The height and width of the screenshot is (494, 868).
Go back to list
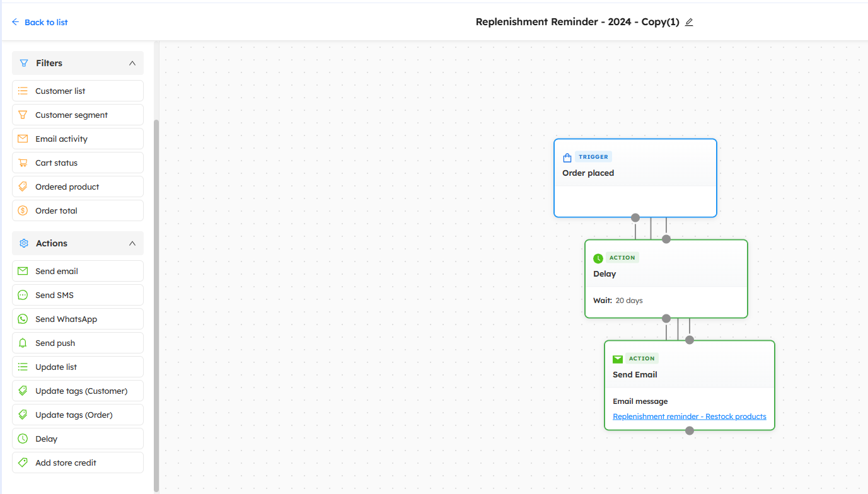(40, 22)
